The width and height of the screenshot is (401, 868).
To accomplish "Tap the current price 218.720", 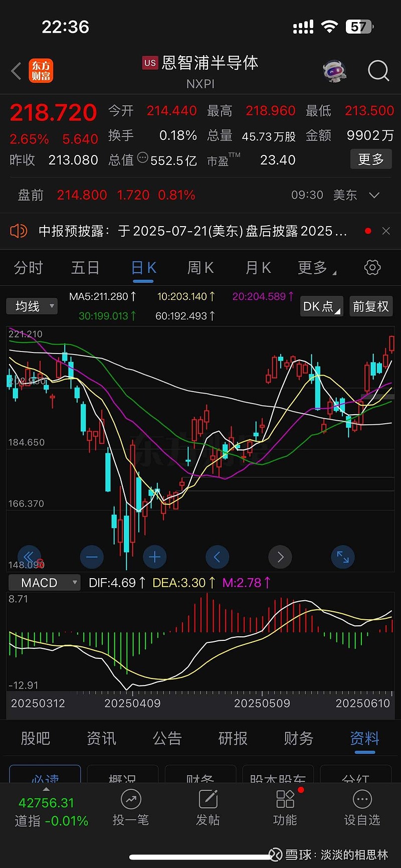I will pyautogui.click(x=53, y=112).
